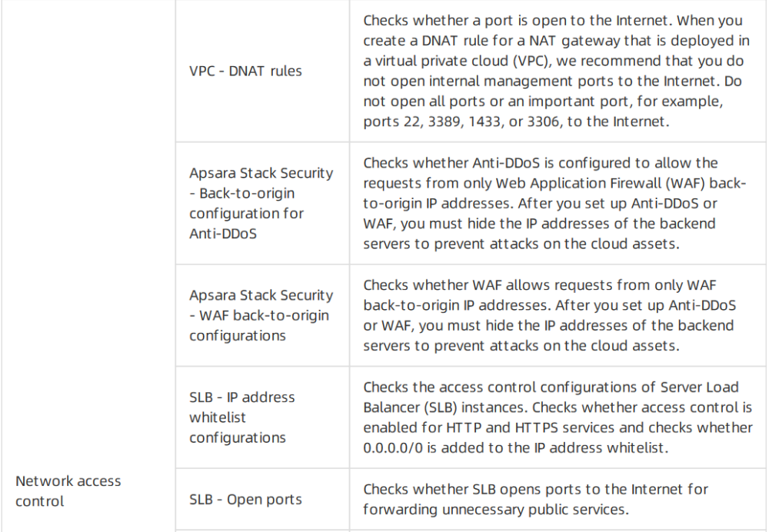Click the 'Network access control' category cell

click(68, 490)
